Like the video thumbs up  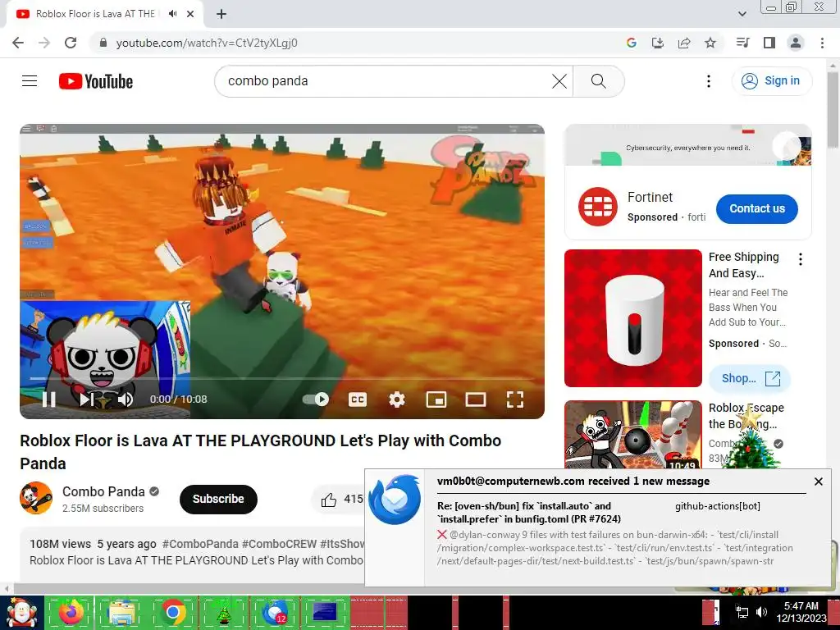tap(328, 500)
